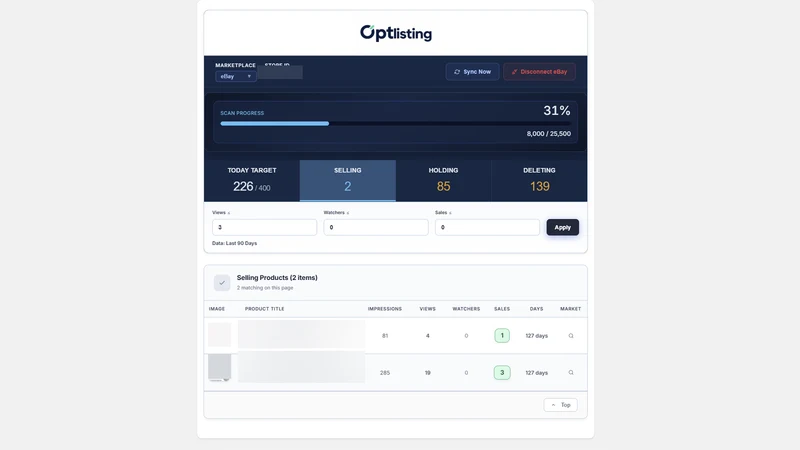Click the Disconnect eBay button
This screenshot has width=800, height=450.
tap(539, 72)
